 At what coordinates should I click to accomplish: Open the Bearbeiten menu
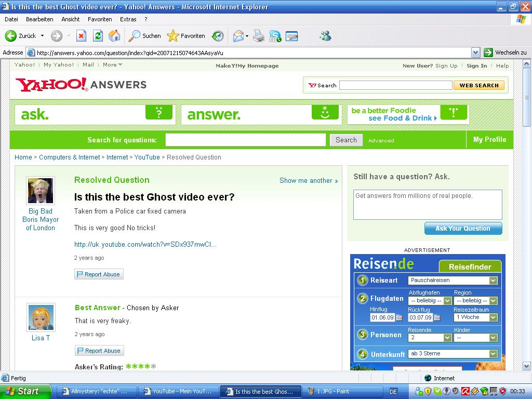coord(39,19)
